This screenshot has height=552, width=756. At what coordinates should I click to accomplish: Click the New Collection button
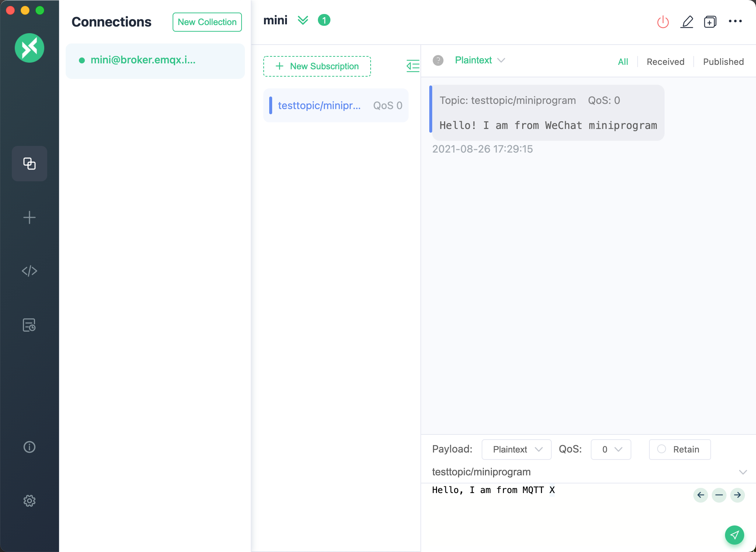point(207,22)
